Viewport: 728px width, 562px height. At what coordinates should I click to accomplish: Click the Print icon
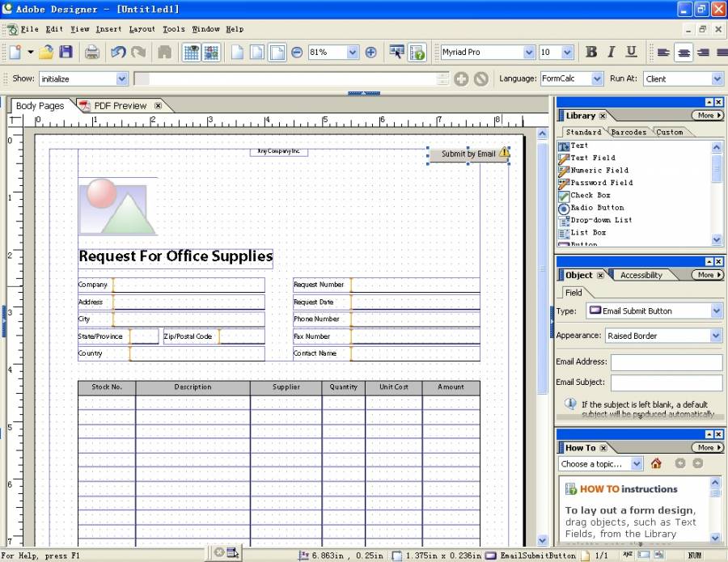[x=92, y=53]
